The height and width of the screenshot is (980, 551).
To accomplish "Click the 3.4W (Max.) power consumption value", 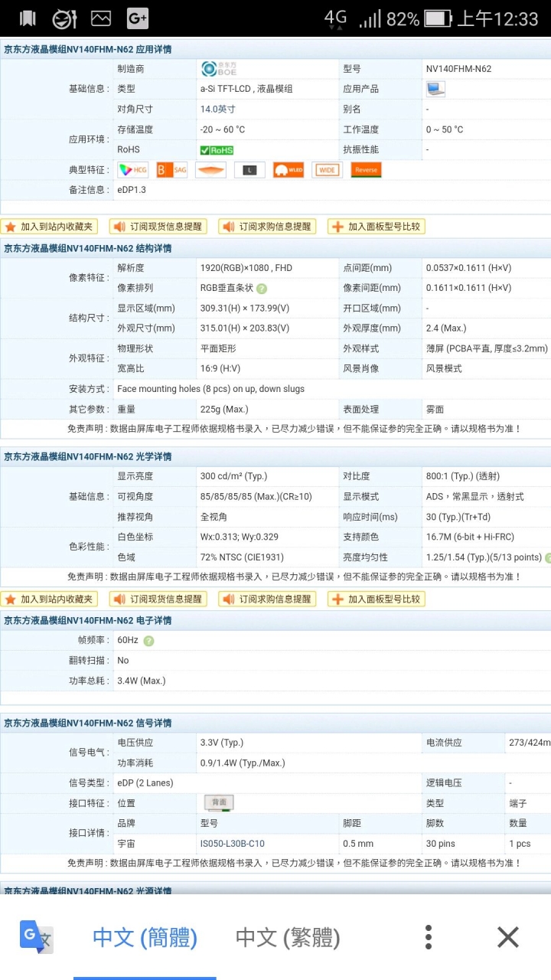I will (142, 681).
